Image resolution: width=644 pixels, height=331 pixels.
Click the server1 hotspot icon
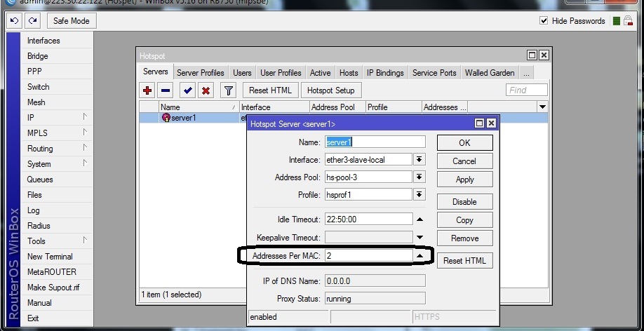tap(166, 118)
